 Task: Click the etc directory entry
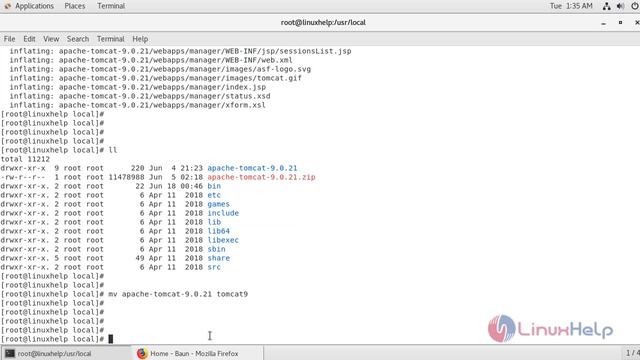point(214,195)
